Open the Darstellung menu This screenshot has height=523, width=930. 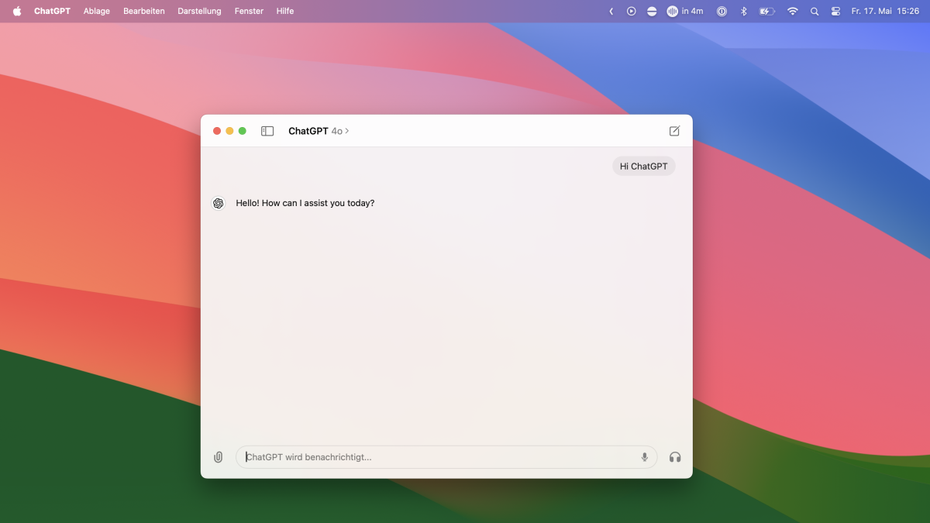pyautogui.click(x=199, y=11)
